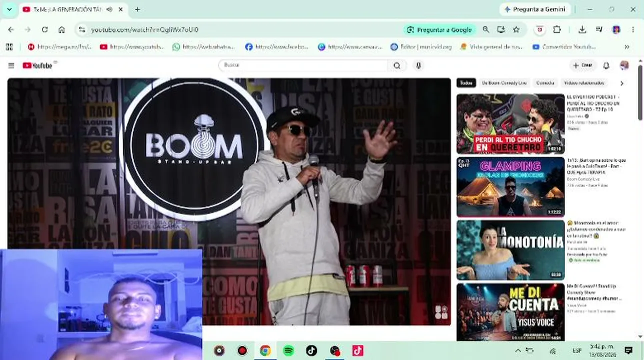Viewport: 644px width, 360px height.
Task: Go to the YouTube home logo
Action: 37,65
